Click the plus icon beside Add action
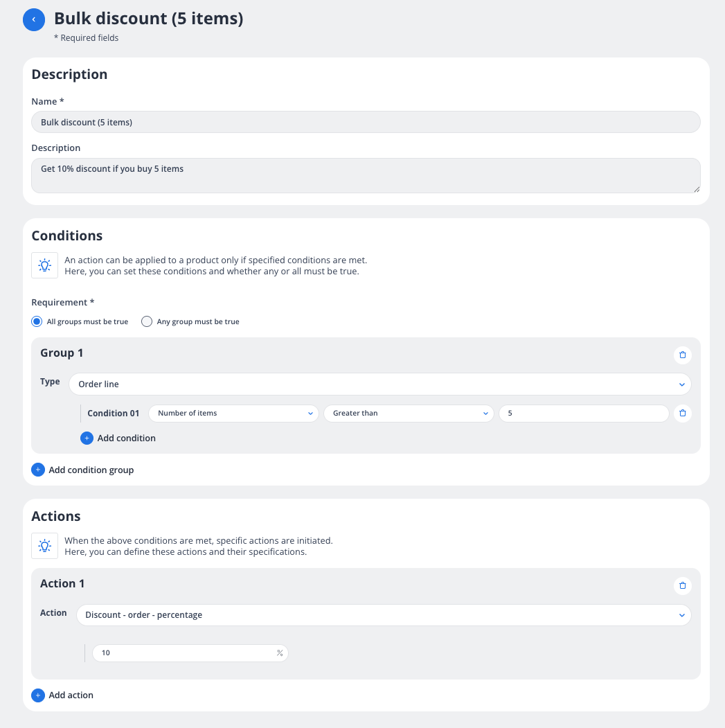Image resolution: width=725 pixels, height=728 pixels. (x=37, y=695)
